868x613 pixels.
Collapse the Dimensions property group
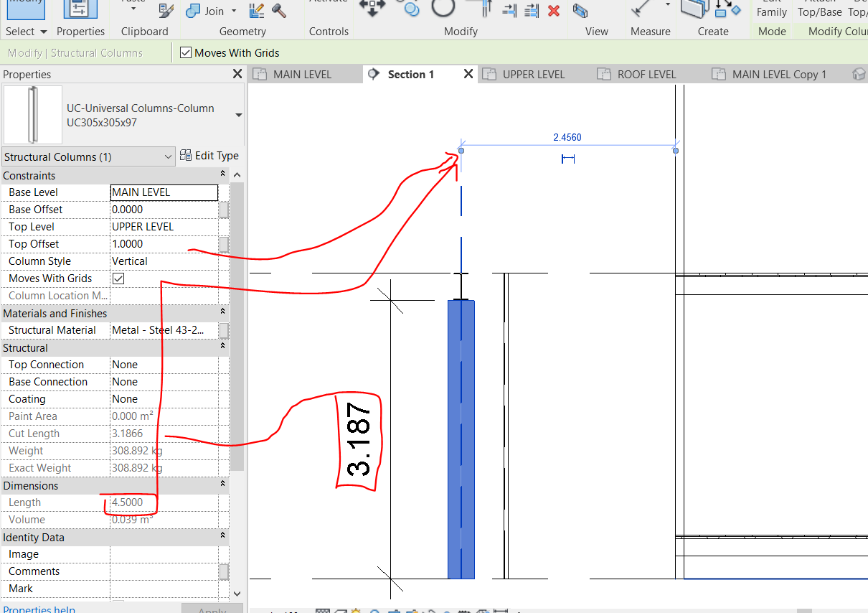222,485
